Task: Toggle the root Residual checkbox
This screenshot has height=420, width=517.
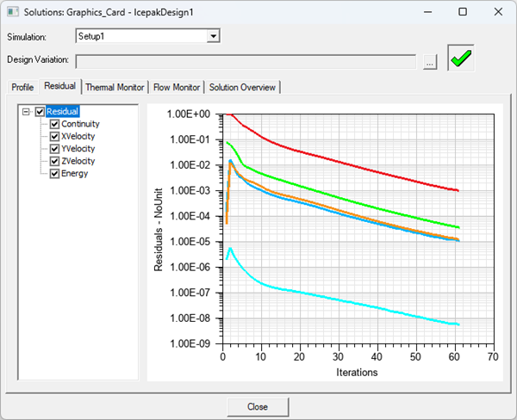Action: pos(40,112)
